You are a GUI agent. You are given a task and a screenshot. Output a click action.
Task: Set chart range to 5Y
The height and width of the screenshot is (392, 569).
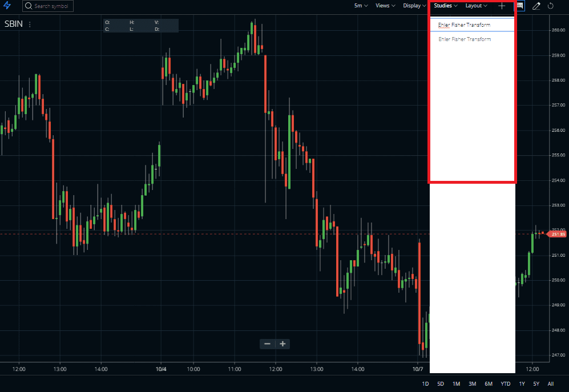point(536,383)
